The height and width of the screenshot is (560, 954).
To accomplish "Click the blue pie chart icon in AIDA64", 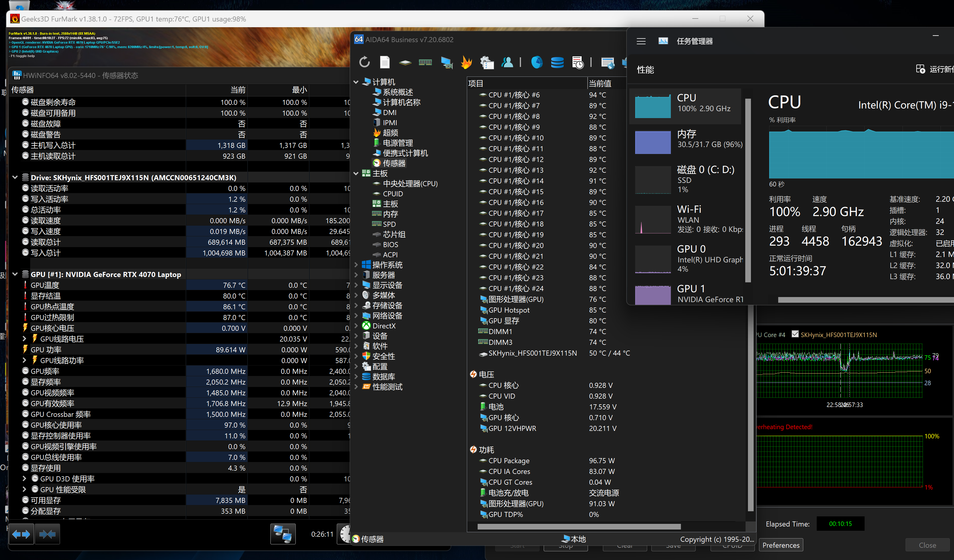I will tap(537, 62).
